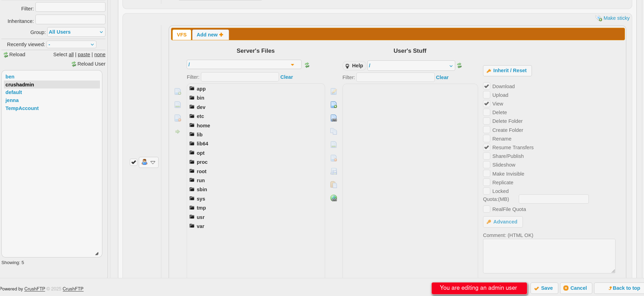Open the User's Stuff path dropdown

pos(411,66)
